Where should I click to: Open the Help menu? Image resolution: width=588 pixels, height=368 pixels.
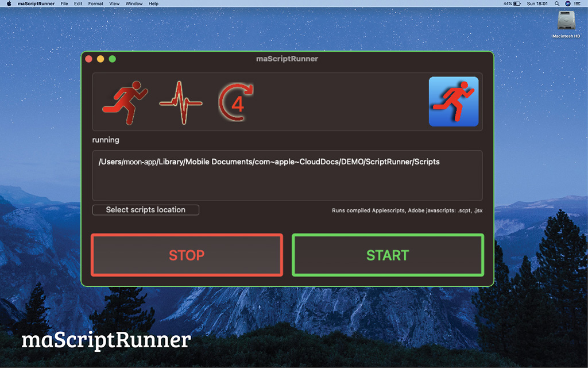(x=153, y=3)
